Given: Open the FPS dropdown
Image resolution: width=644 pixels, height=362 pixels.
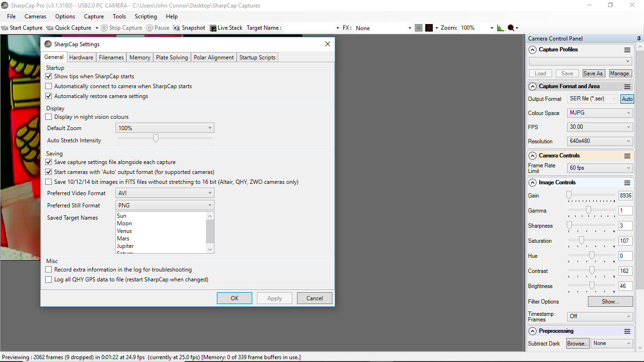Looking at the screenshot, I should [600, 127].
